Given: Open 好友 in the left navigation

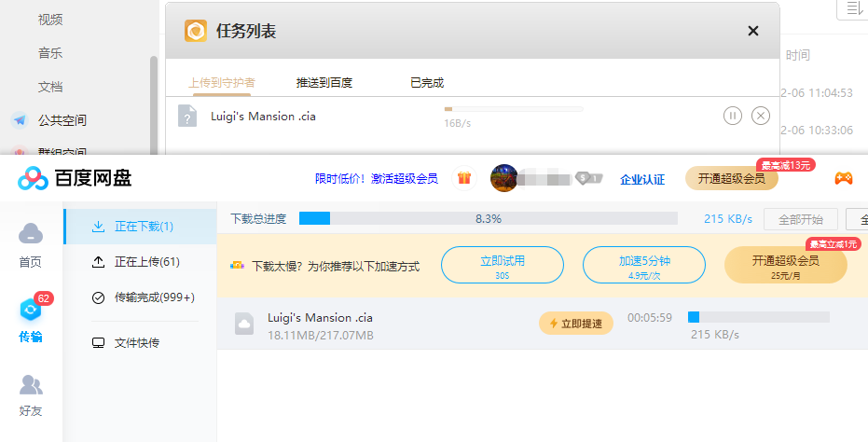Looking at the screenshot, I should (31, 395).
